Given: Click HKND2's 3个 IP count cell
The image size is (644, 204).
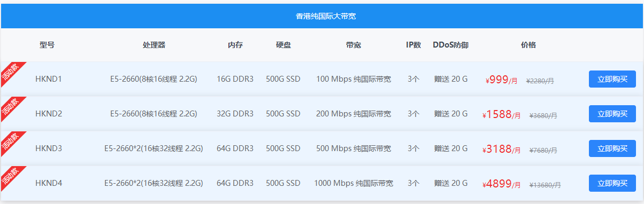Looking at the screenshot, I should tap(413, 114).
